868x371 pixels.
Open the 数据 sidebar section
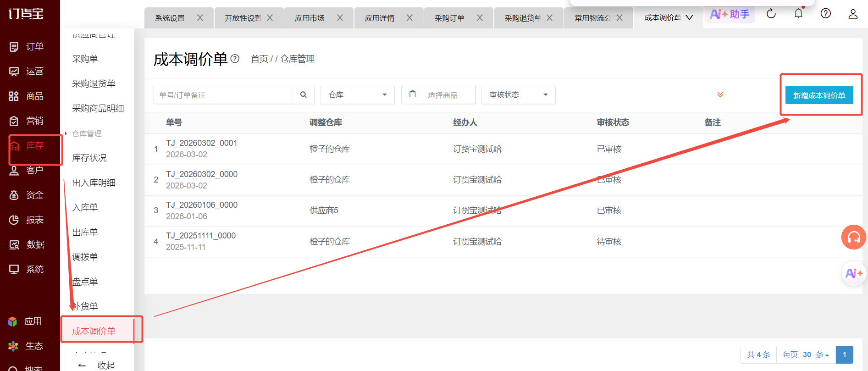pos(27,245)
